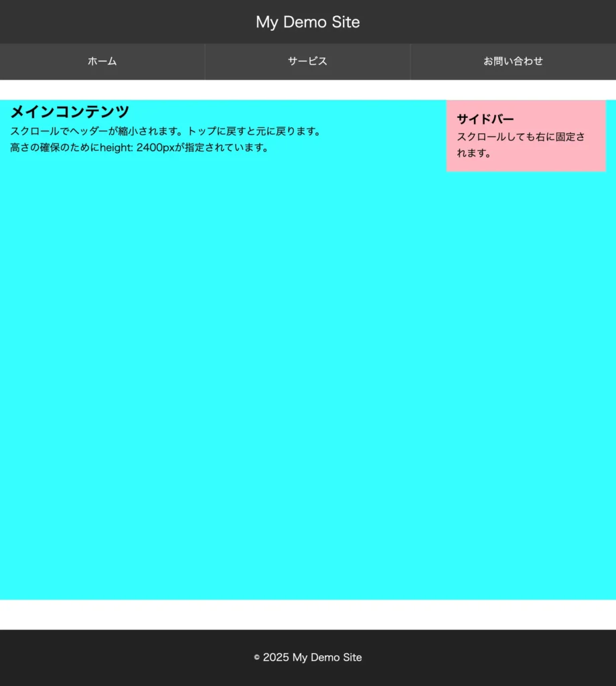Click the text about scroll header shrinking
The width and height of the screenshot is (616, 686).
click(165, 131)
